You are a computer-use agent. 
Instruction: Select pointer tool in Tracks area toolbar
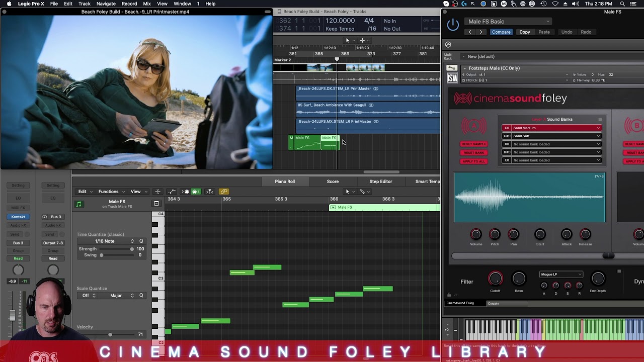[x=348, y=40]
